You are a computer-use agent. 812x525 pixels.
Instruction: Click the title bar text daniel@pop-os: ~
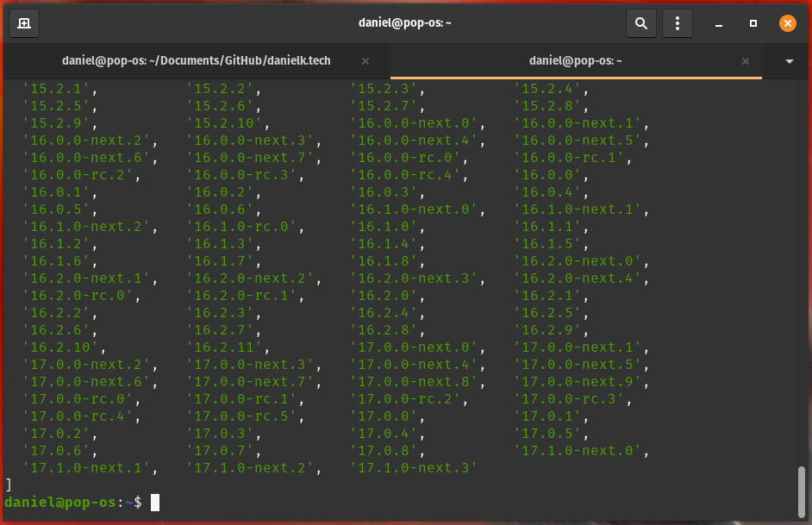point(405,23)
